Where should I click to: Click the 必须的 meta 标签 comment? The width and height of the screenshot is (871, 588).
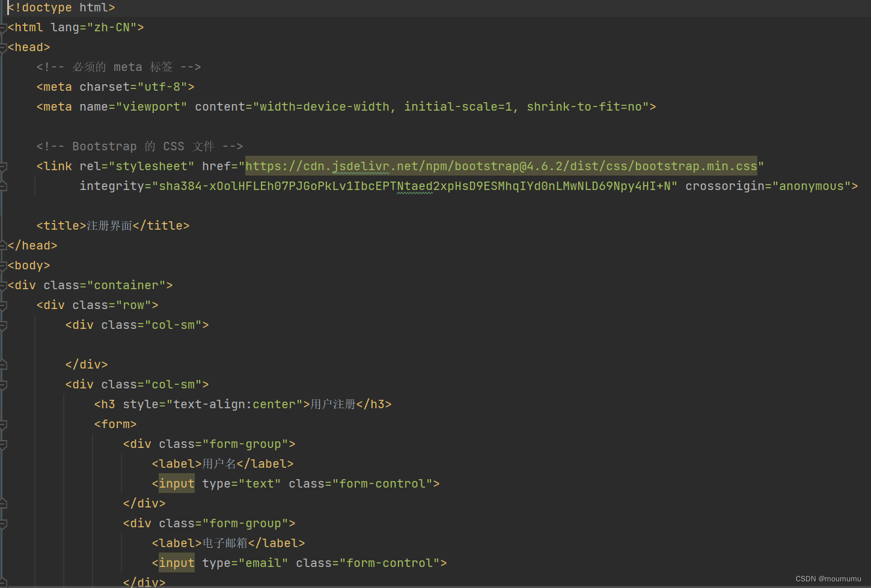click(118, 67)
